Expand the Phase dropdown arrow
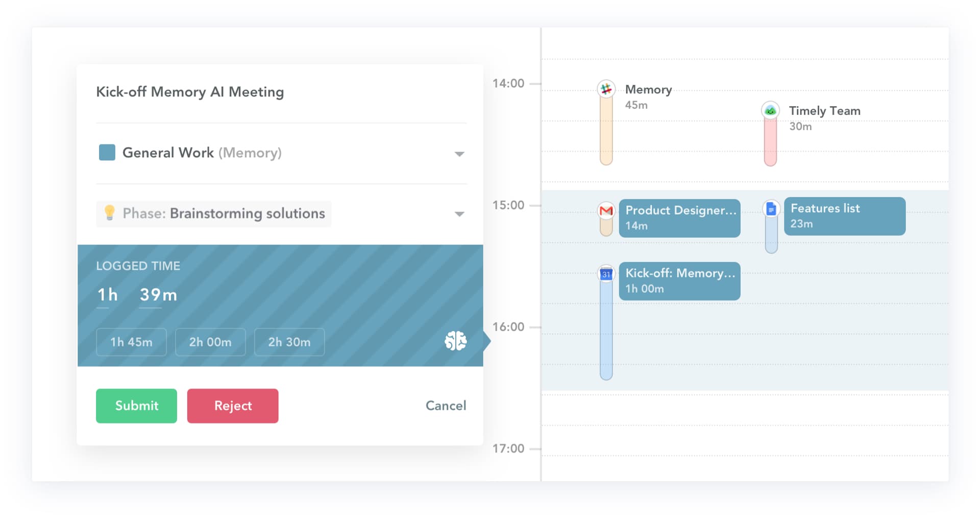This screenshot has width=980, height=518. pyautogui.click(x=459, y=214)
